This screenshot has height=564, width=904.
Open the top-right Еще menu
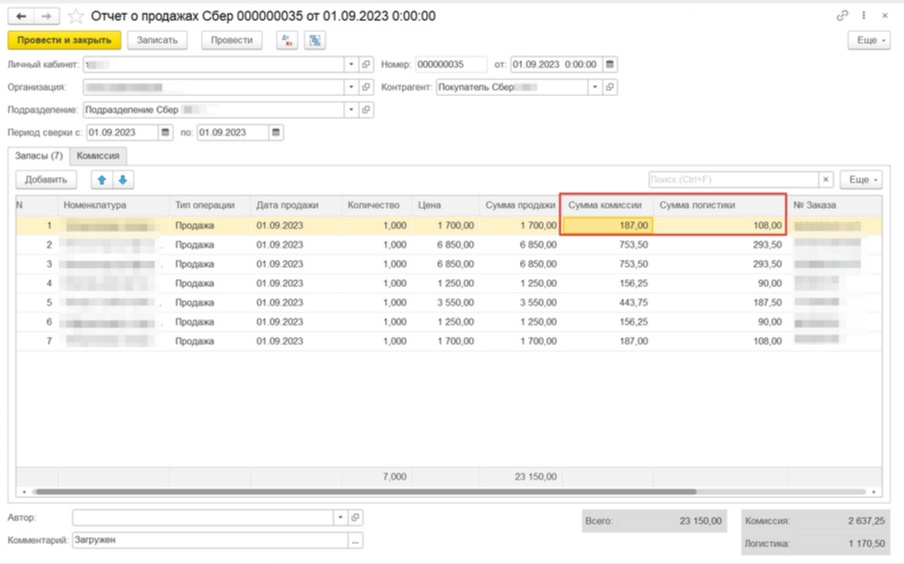point(867,40)
